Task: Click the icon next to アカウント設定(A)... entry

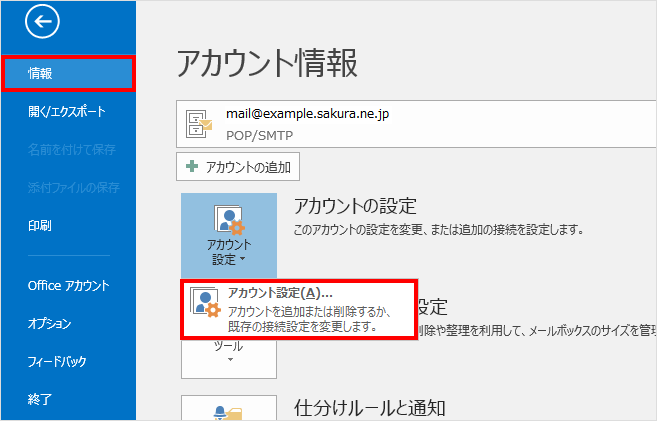Action: tap(205, 303)
